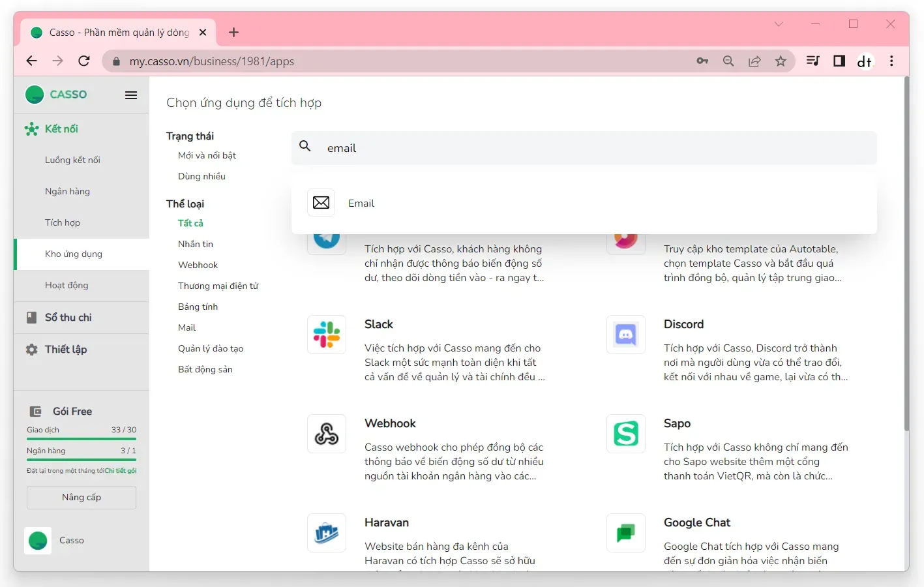Close the Casso browser tab
The height and width of the screenshot is (587, 924).
203,32
